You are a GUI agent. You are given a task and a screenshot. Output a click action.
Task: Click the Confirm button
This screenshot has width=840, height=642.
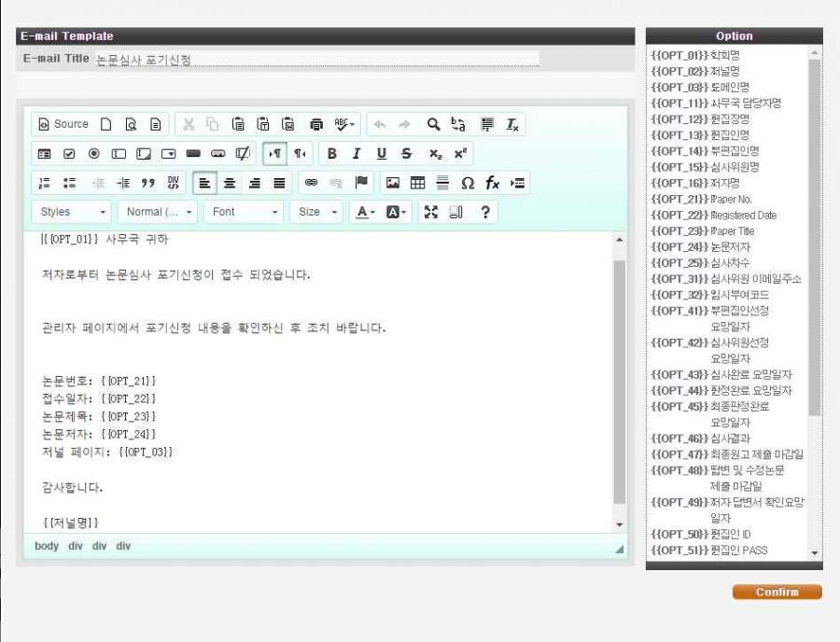[777, 592]
